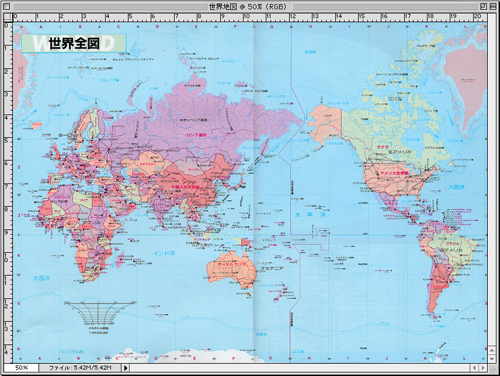Click the horizontal scrollbar left arrow
This screenshot has width=500, height=376.
(x=475, y=368)
